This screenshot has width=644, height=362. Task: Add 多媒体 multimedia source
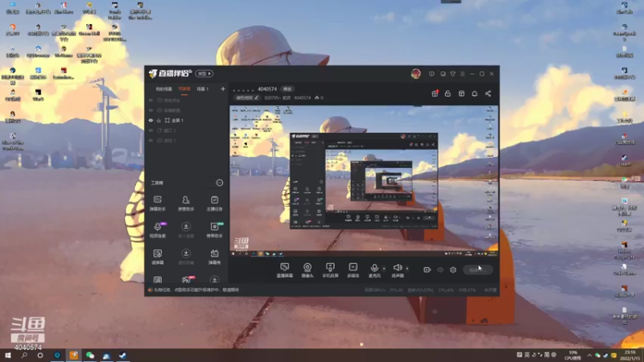point(353,270)
